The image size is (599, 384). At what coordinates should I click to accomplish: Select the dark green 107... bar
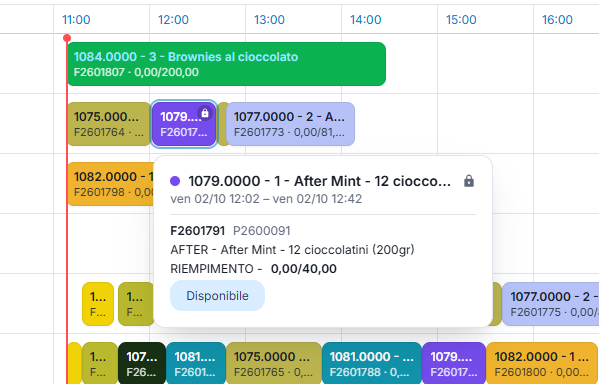pos(142,363)
